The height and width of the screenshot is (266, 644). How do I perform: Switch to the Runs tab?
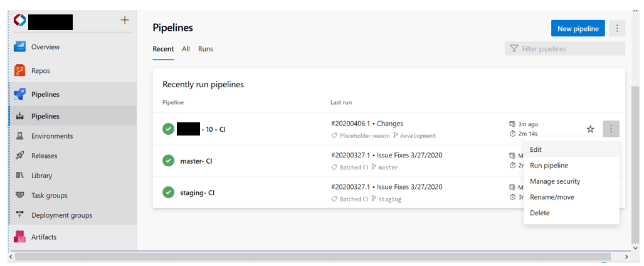point(206,49)
